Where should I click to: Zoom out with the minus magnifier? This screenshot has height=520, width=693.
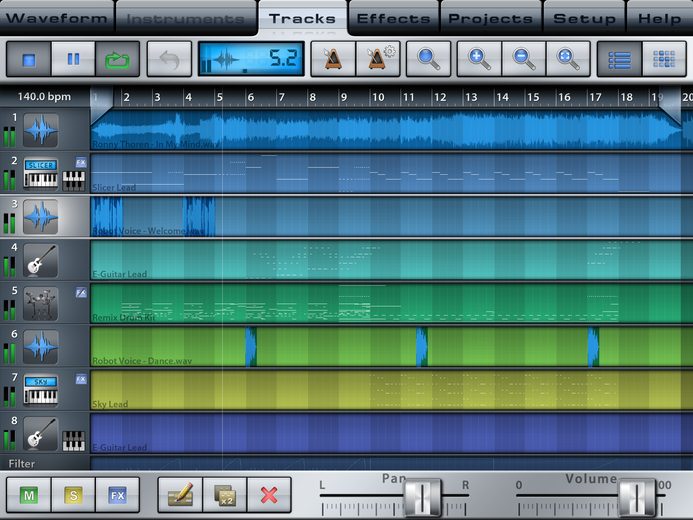click(524, 59)
